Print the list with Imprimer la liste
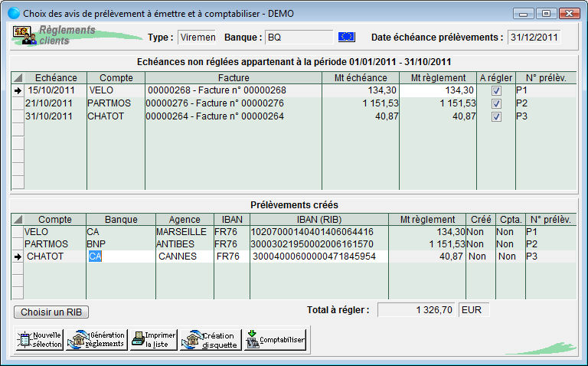The image size is (588, 366). click(x=153, y=340)
